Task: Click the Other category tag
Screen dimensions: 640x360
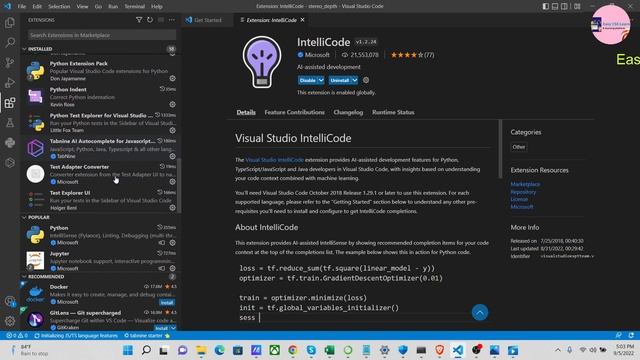Action: click(519, 147)
